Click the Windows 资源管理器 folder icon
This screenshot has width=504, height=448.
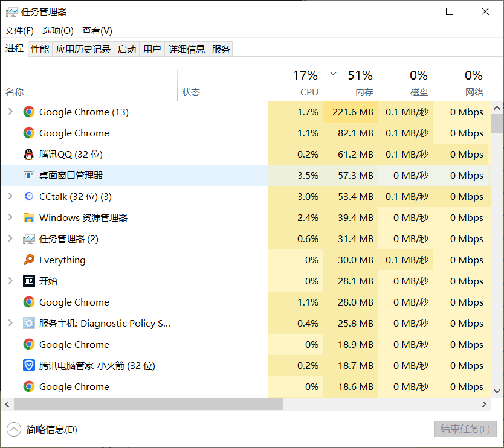click(x=29, y=217)
